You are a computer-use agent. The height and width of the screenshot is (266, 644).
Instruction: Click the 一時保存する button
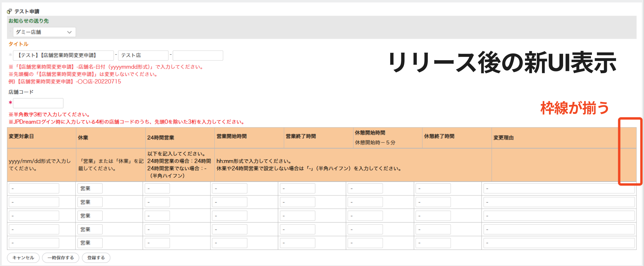point(61,258)
